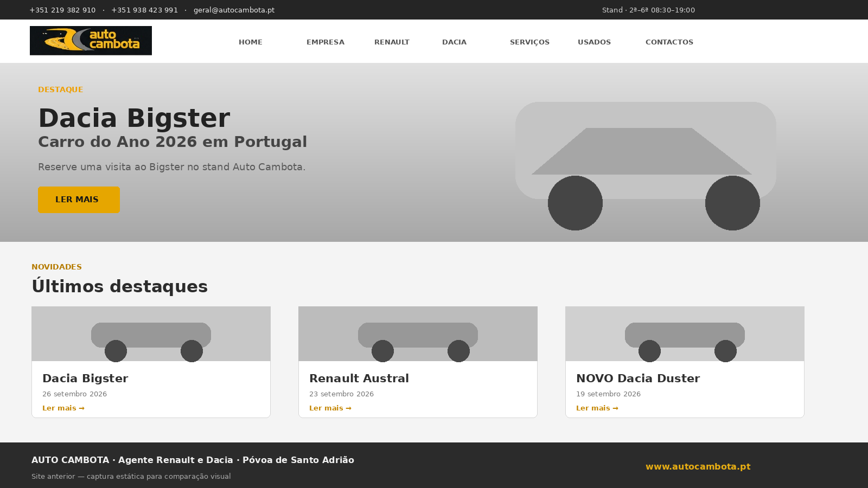Navigate to SERVIÇOS
Viewport: 868px width, 488px height.
tap(529, 42)
